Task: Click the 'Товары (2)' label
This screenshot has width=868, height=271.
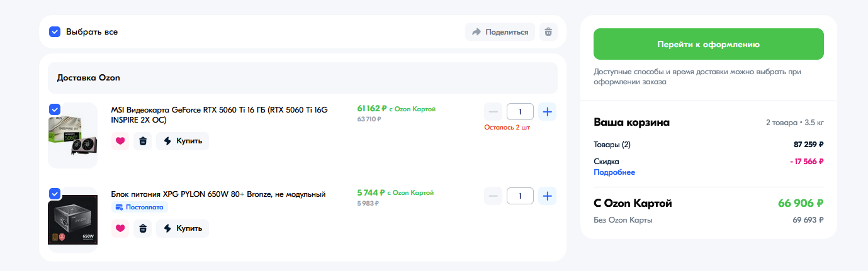Action: click(612, 145)
